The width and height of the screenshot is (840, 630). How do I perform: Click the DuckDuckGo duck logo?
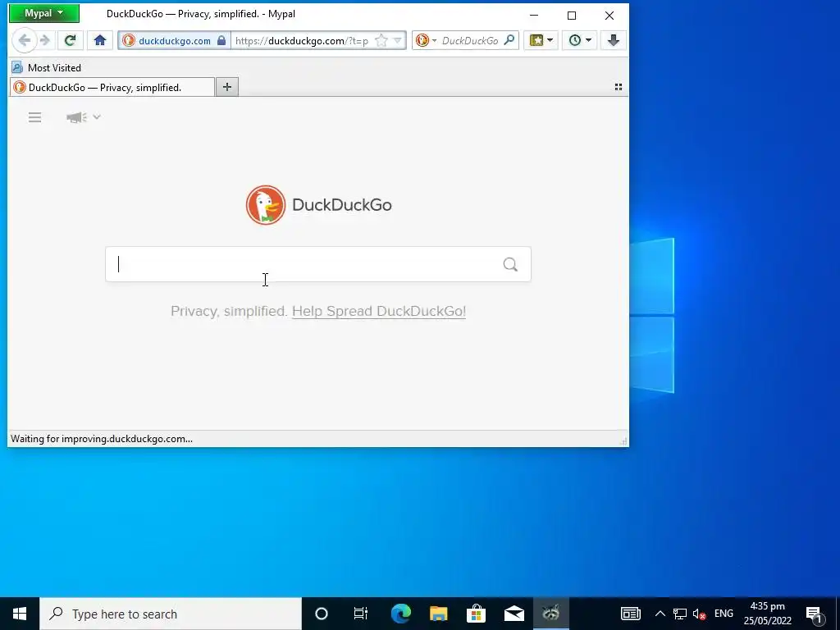coord(266,204)
